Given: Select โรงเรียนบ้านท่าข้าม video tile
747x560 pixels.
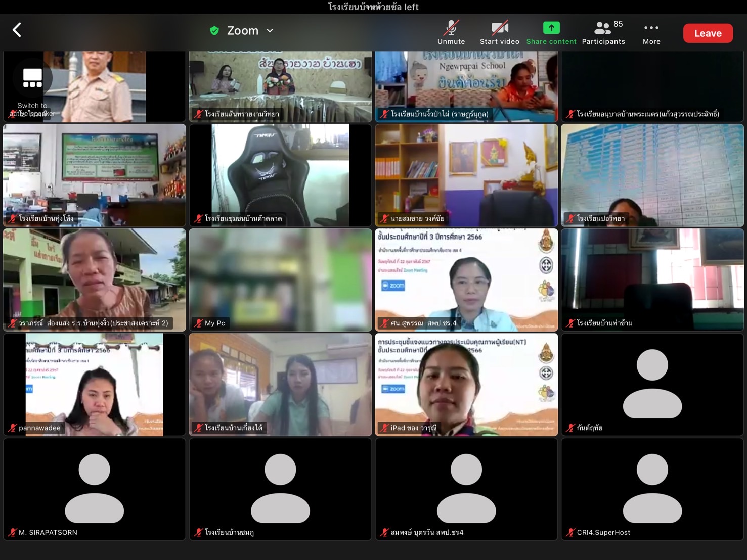Looking at the screenshot, I should pos(652,280).
